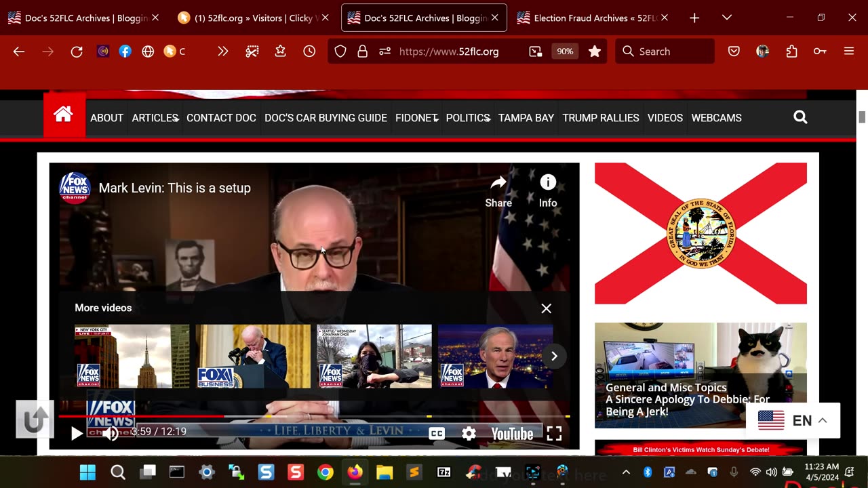
Task: Open the WEBCAMS page
Action: pyautogui.click(x=716, y=118)
